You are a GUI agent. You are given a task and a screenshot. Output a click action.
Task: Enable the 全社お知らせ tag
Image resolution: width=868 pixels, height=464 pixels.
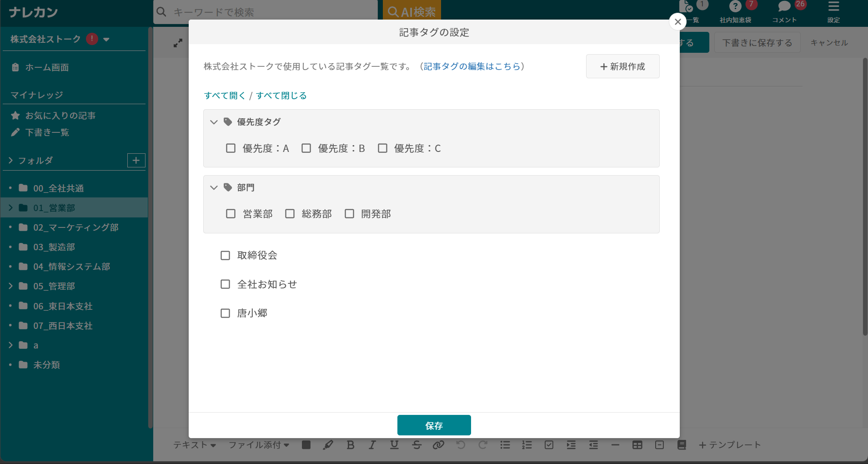(225, 284)
